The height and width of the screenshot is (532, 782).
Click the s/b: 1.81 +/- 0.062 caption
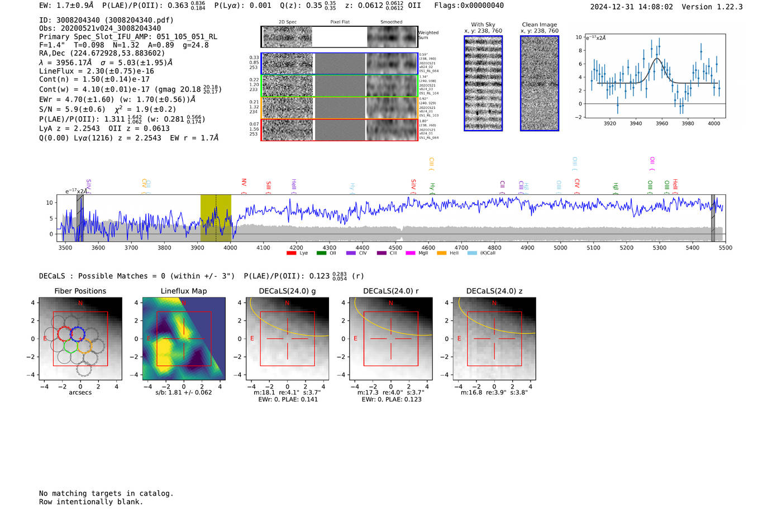184,392
